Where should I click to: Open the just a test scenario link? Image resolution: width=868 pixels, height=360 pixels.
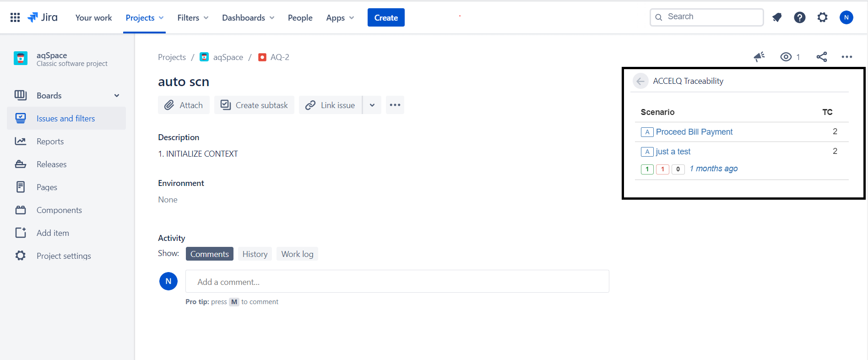[x=673, y=152]
